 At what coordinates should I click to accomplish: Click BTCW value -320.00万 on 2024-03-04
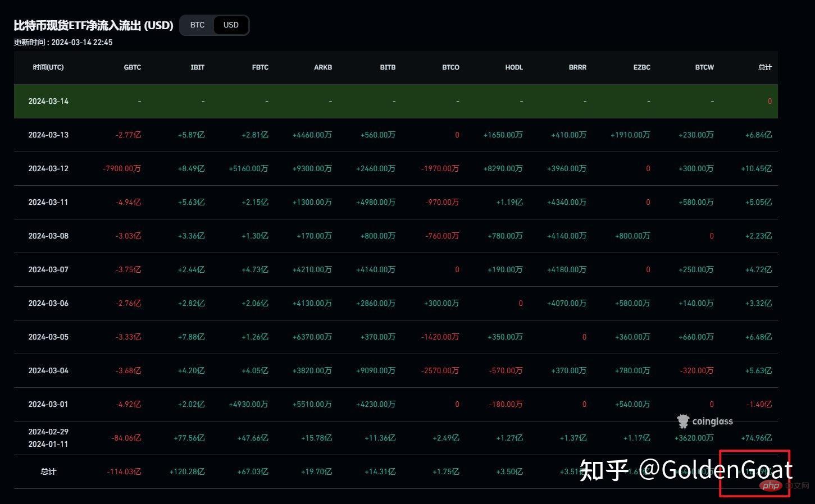pos(696,371)
